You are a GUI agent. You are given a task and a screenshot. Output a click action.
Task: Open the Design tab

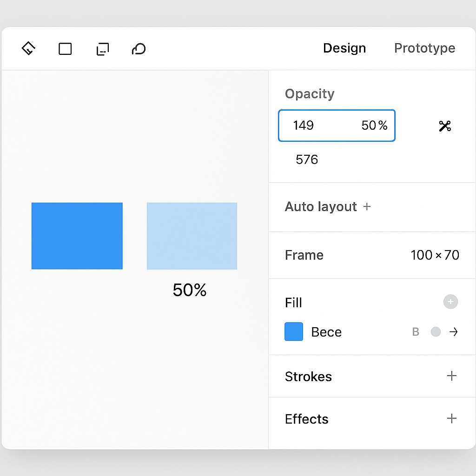[344, 48]
